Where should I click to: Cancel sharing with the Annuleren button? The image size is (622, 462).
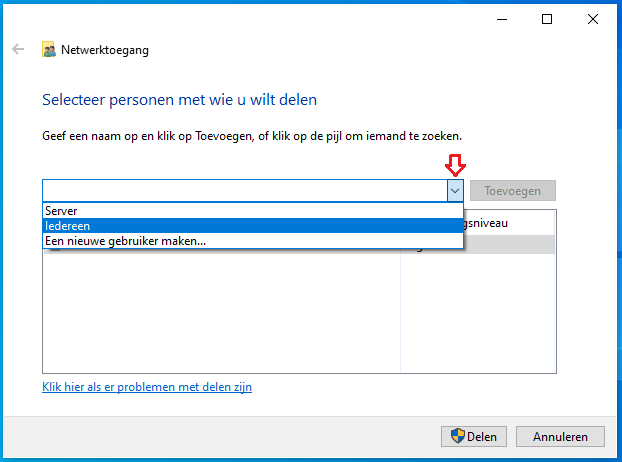(x=560, y=437)
